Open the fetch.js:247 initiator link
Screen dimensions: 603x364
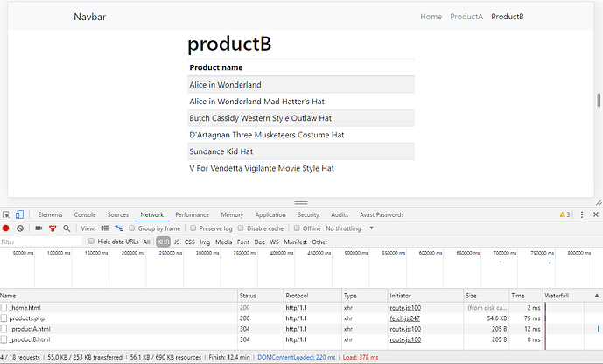click(x=405, y=318)
